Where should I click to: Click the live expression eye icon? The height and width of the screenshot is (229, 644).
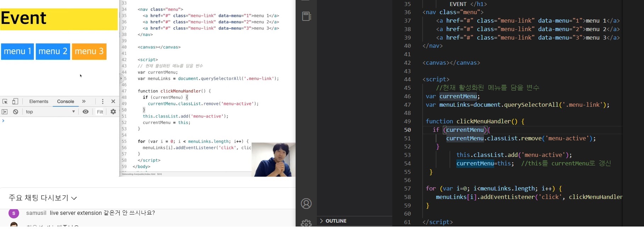86,112
